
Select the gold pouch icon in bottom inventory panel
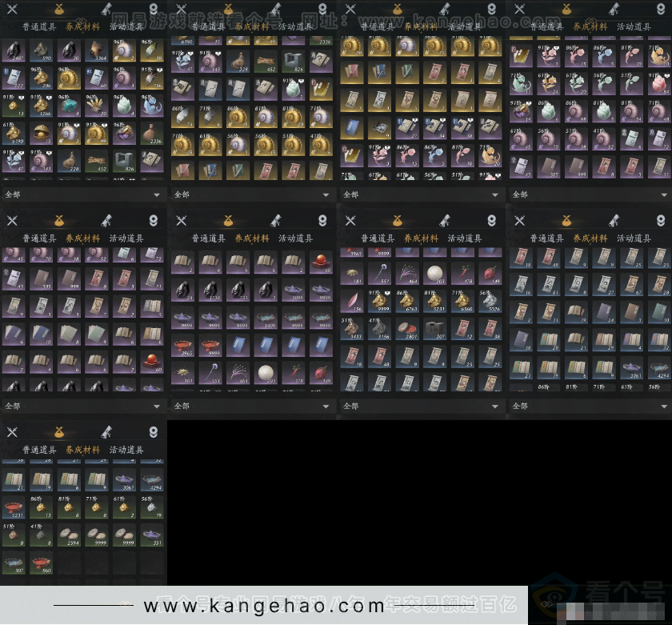pos(58,432)
